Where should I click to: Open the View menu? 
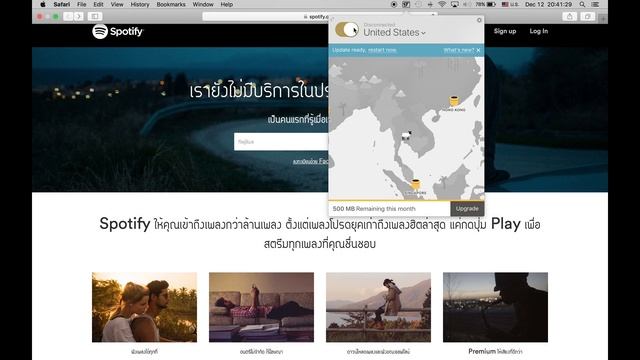point(117,4)
